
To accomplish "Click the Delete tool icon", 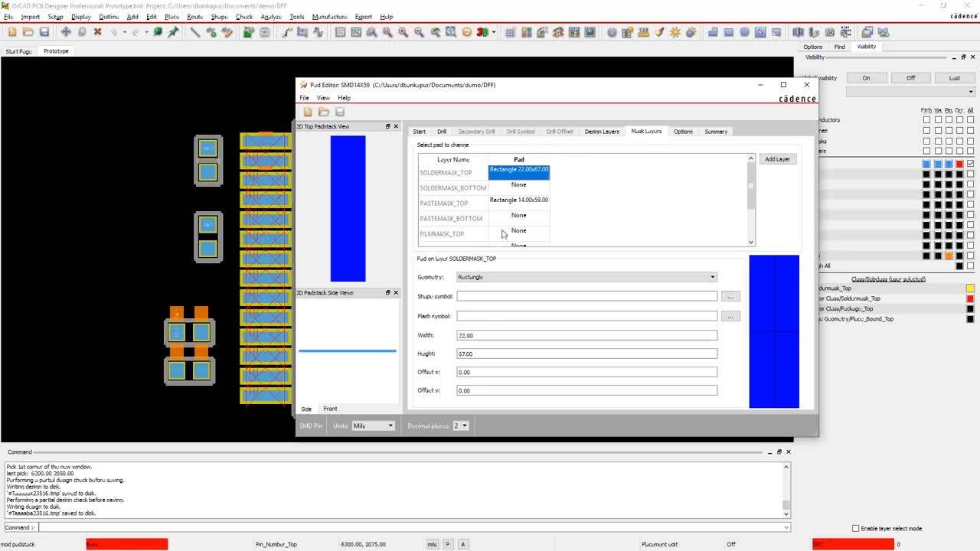I will (98, 32).
